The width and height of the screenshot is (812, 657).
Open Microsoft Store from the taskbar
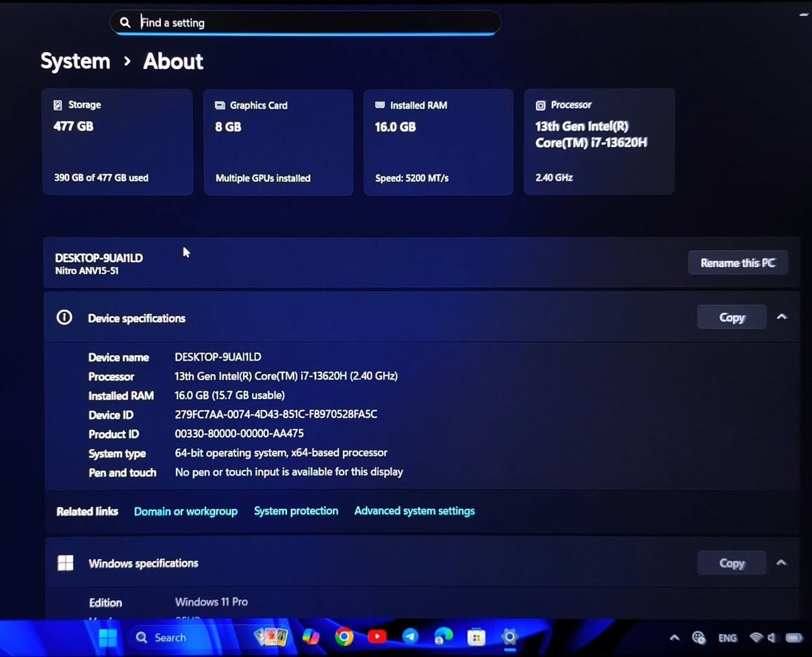477,638
